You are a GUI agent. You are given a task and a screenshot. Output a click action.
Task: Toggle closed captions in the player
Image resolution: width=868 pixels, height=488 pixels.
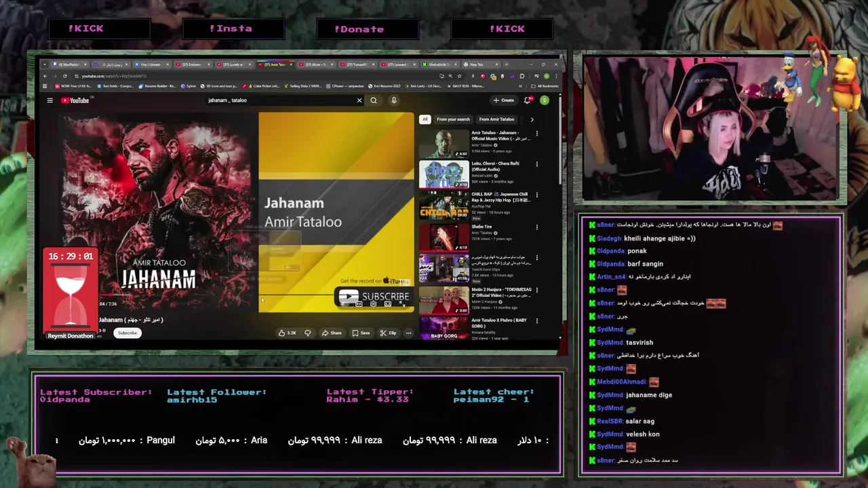[359, 304]
